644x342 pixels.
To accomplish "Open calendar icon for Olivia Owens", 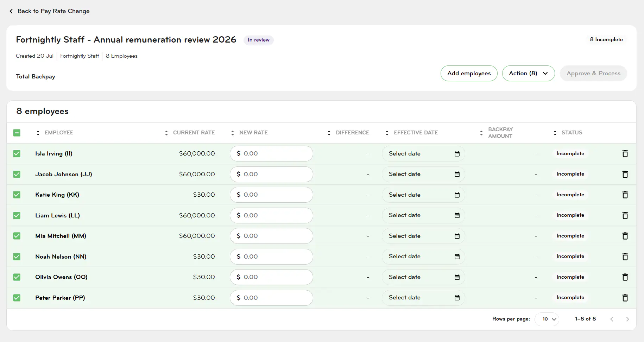I will (457, 277).
